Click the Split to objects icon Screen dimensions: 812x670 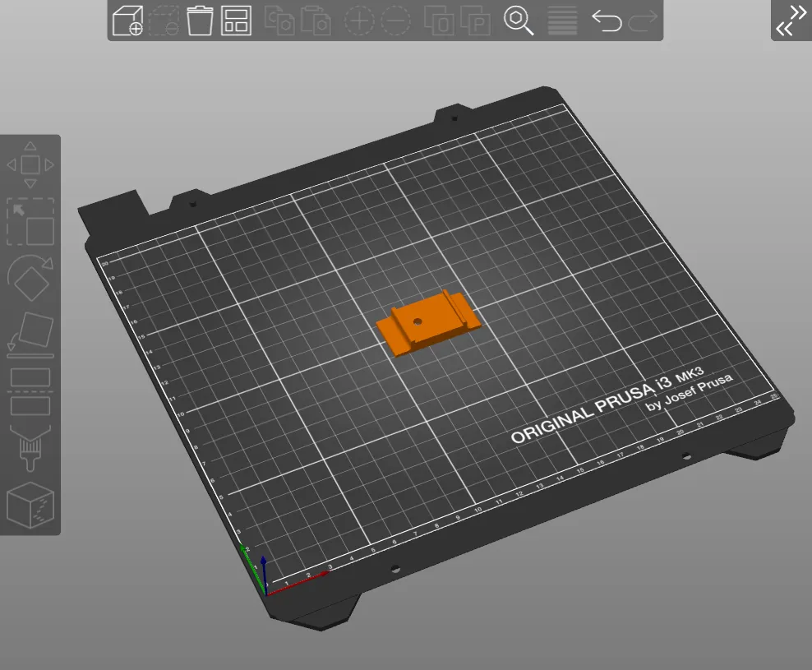tap(439, 21)
